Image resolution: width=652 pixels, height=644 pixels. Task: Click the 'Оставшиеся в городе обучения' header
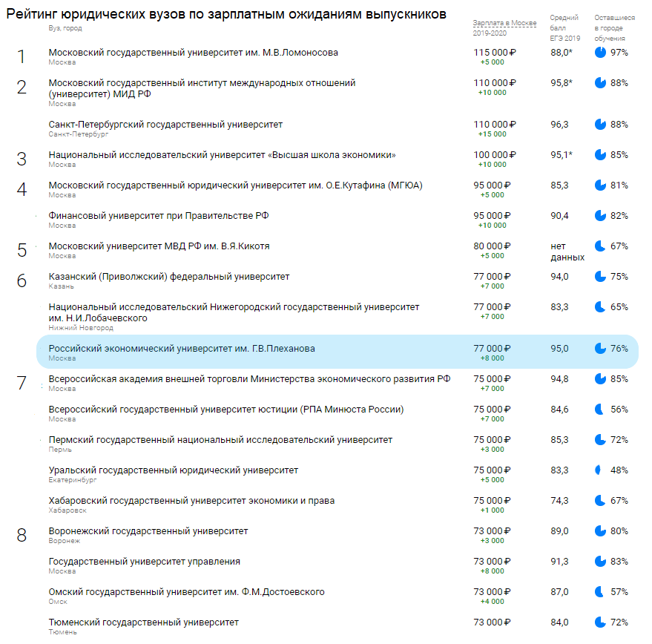(x=615, y=28)
